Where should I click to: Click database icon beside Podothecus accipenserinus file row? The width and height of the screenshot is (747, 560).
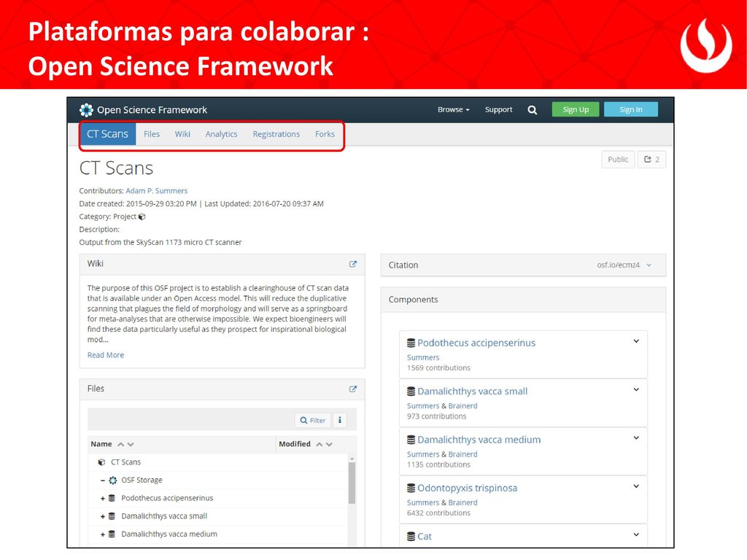112,498
